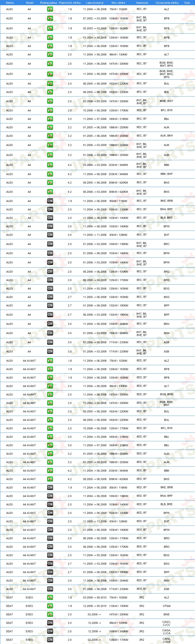Click the '88kW / 120KM' power cell
Screen dimensions: 195x644
tap(118, 623)
